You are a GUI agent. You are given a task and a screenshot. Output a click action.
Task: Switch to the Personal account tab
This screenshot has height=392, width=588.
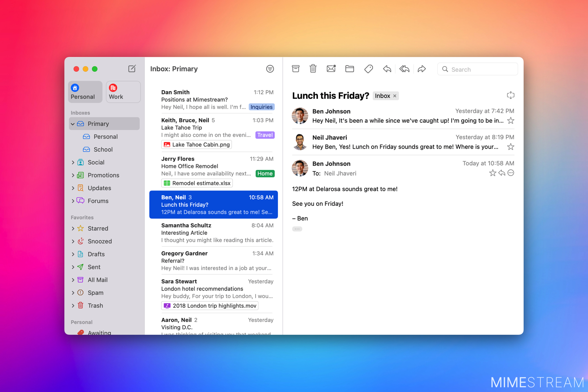pyautogui.click(x=85, y=92)
